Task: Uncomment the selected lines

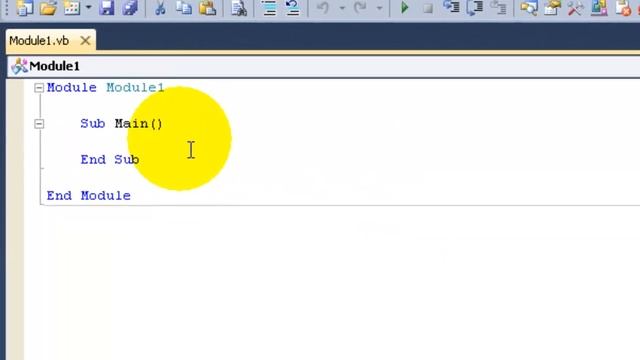Action: 293,7
